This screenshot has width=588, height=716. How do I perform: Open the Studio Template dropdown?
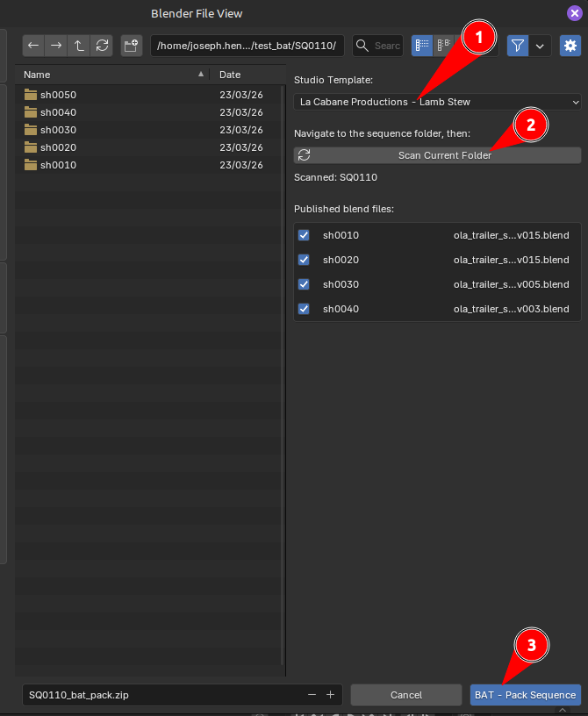(x=437, y=102)
